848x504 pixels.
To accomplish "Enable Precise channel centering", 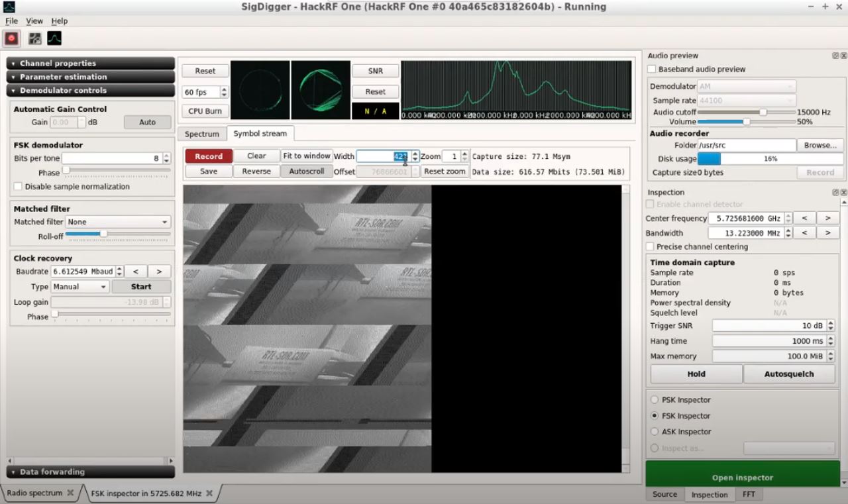I will [651, 246].
